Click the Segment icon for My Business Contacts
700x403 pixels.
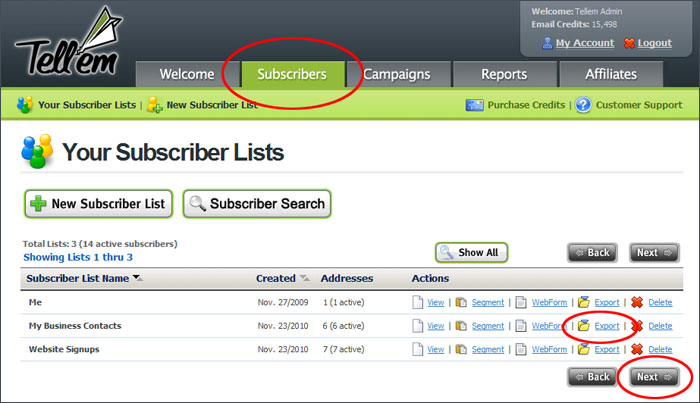click(461, 326)
